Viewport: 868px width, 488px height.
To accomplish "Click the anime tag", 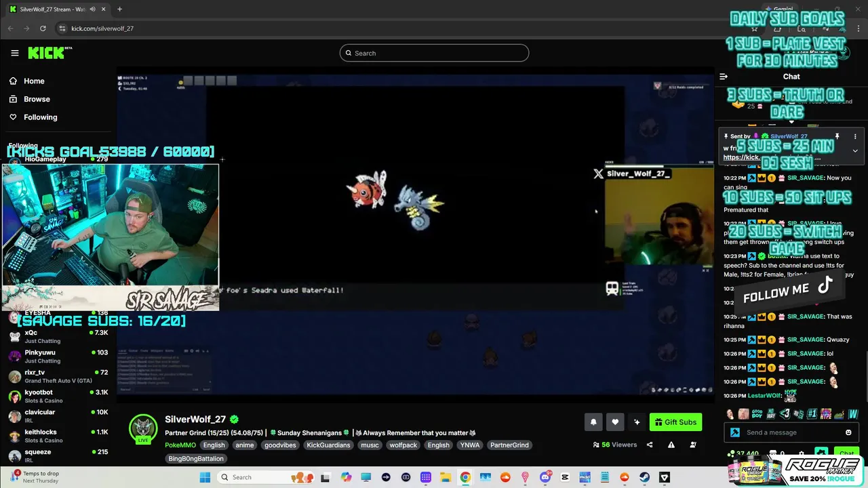I will pyautogui.click(x=244, y=445).
